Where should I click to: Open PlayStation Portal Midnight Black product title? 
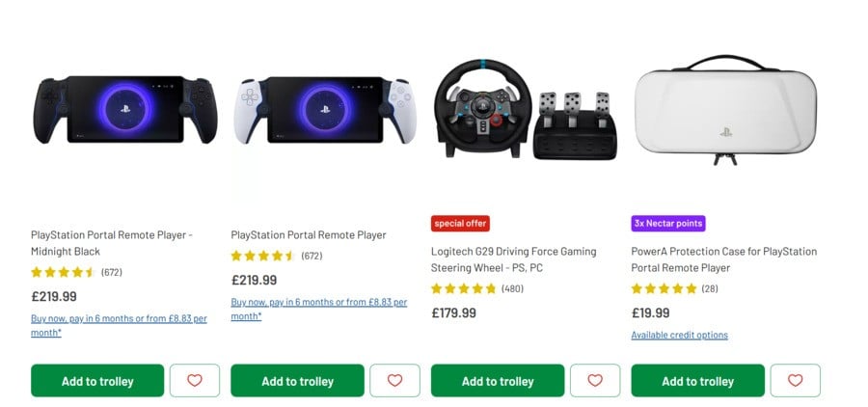click(112, 243)
